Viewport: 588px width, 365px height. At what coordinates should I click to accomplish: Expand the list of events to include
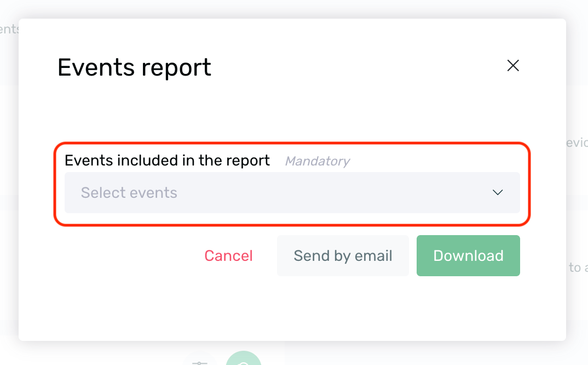(x=292, y=192)
